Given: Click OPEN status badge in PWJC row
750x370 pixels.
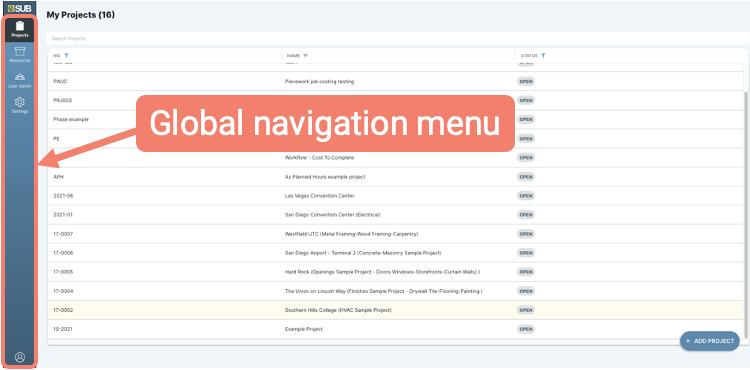Looking at the screenshot, I should 526,81.
